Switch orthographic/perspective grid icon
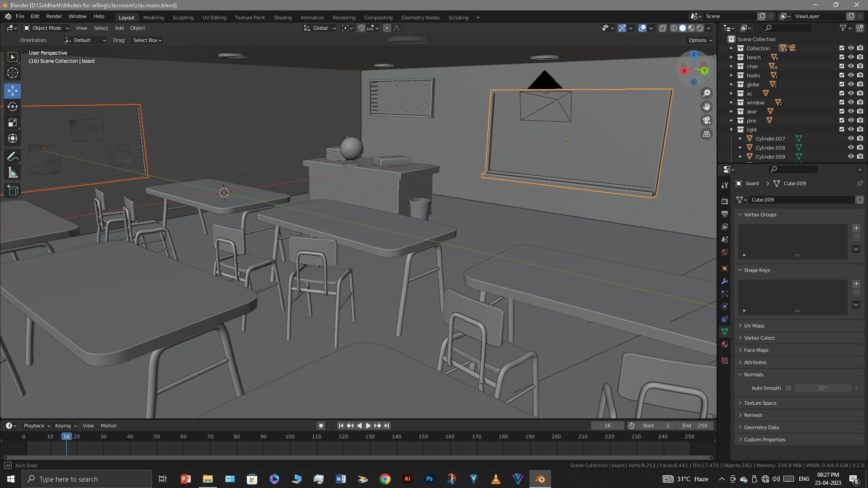The image size is (868, 488). point(706,134)
